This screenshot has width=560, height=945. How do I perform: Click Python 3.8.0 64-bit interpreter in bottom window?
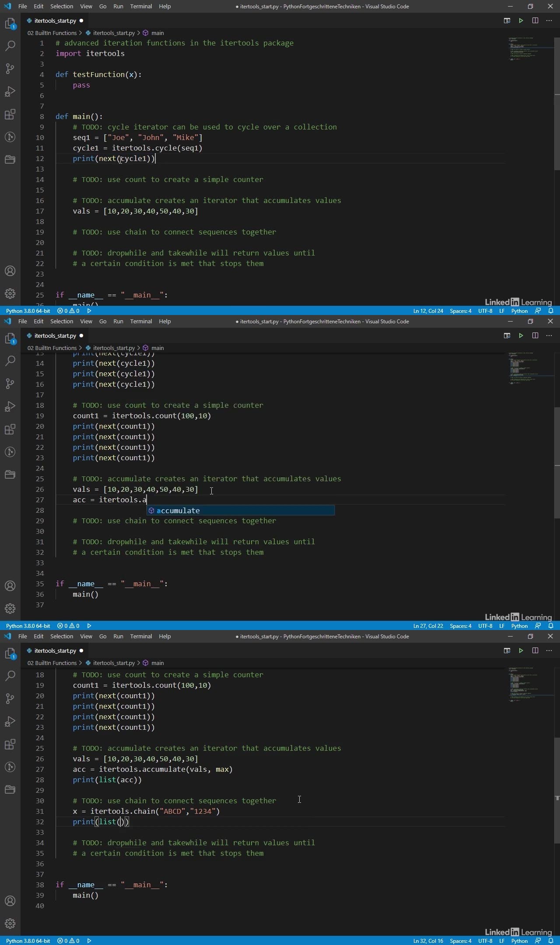pos(28,941)
